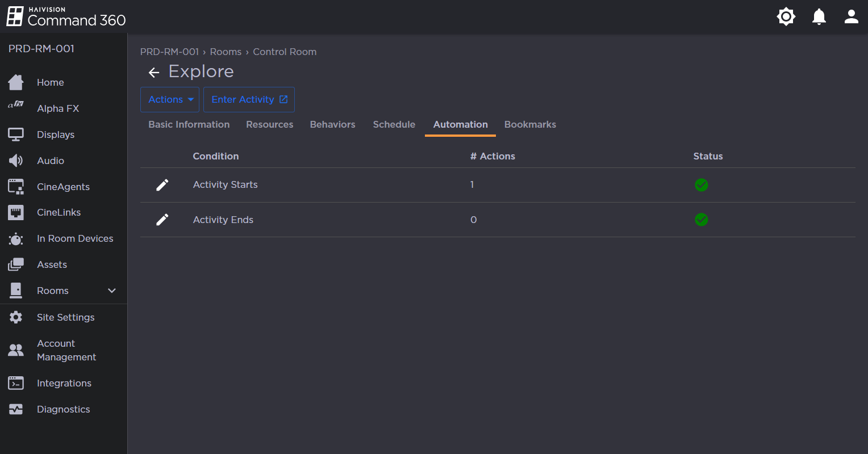Toggle status for Activity Ends
Viewport: 868px width, 454px height.
click(701, 220)
